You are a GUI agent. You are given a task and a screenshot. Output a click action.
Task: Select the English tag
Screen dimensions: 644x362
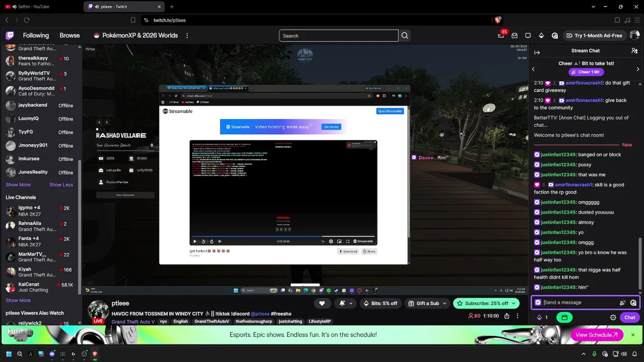point(181,322)
